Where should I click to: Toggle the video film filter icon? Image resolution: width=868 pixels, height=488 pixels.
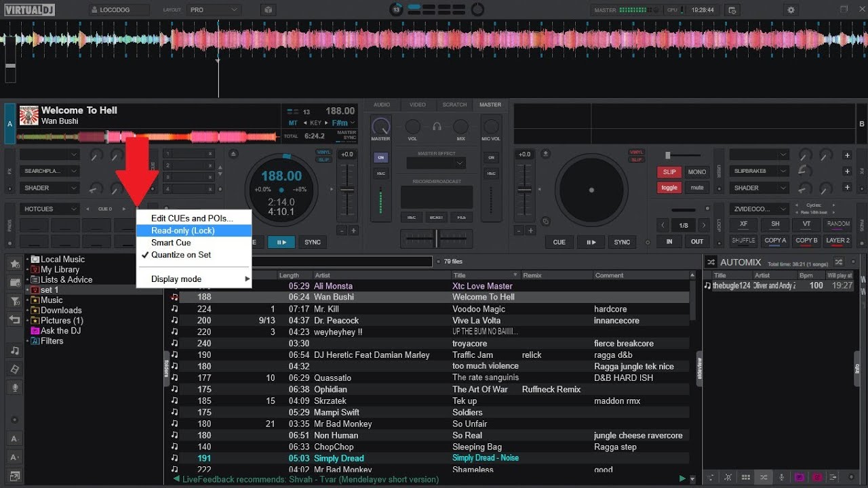(x=14, y=369)
